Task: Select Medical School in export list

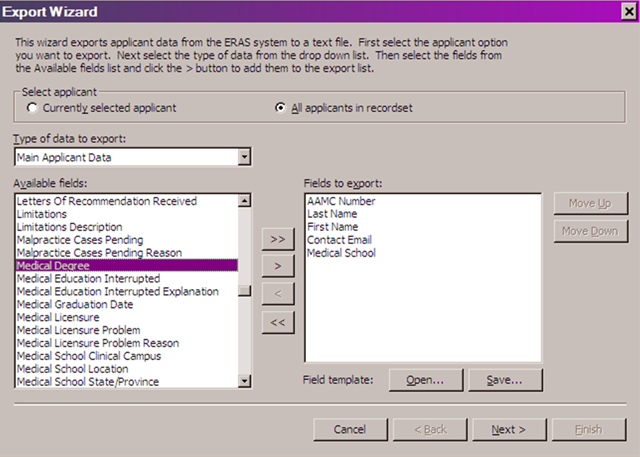Action: [x=341, y=253]
